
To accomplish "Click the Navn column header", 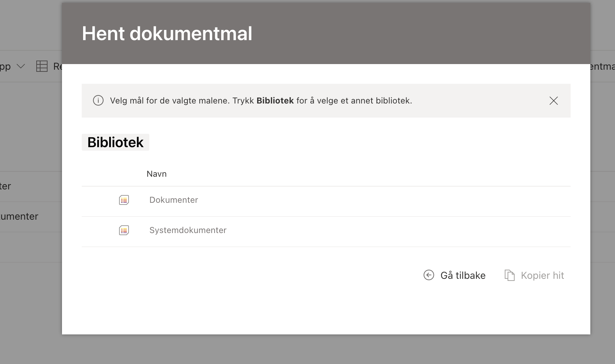I will pyautogui.click(x=156, y=174).
